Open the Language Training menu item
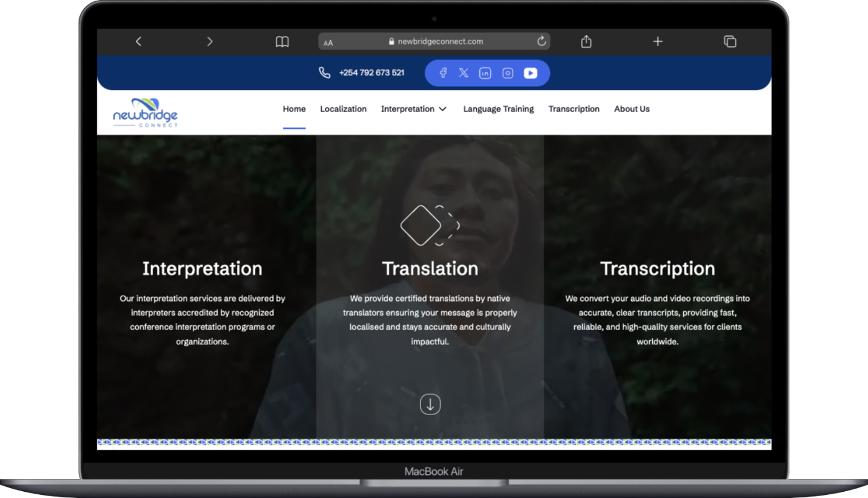 (x=498, y=109)
